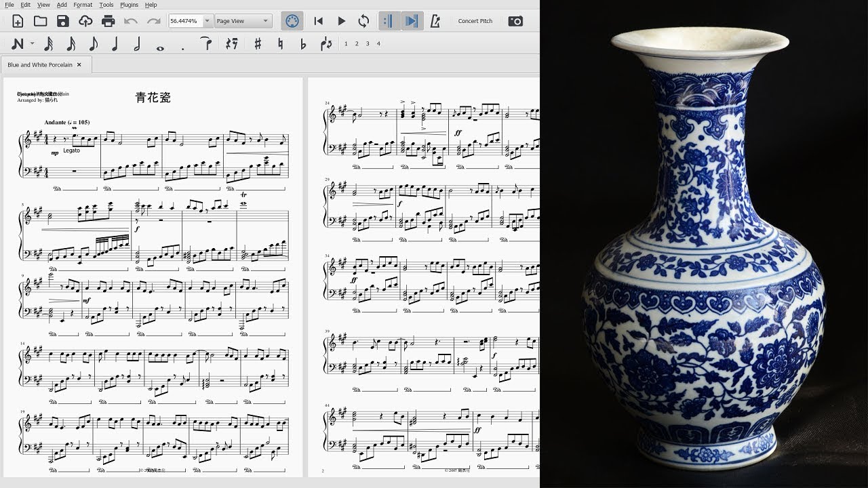Toggle the metronome icon
This screenshot has width=868, height=488.
(435, 21)
